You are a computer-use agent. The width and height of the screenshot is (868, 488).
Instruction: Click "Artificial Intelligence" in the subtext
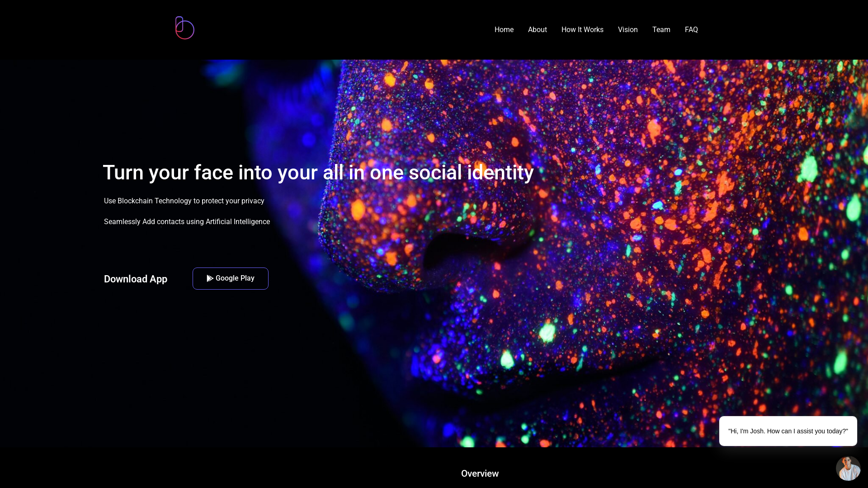pyautogui.click(x=238, y=222)
